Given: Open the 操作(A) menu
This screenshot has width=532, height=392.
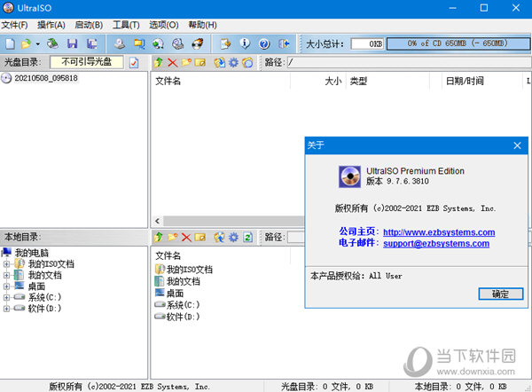Looking at the screenshot, I should (51, 25).
